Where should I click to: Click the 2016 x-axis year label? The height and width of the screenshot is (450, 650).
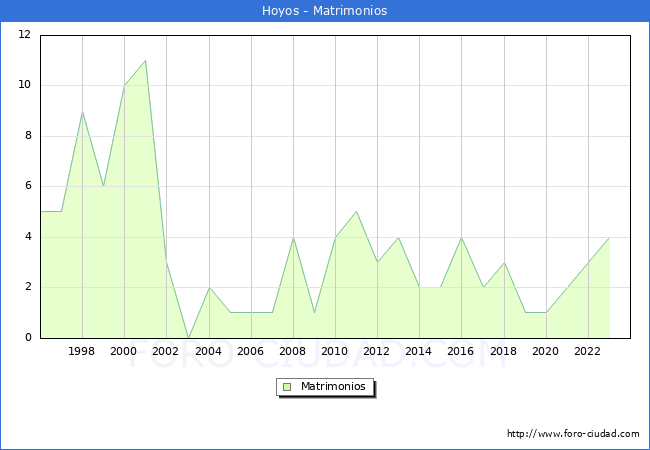tap(461, 351)
